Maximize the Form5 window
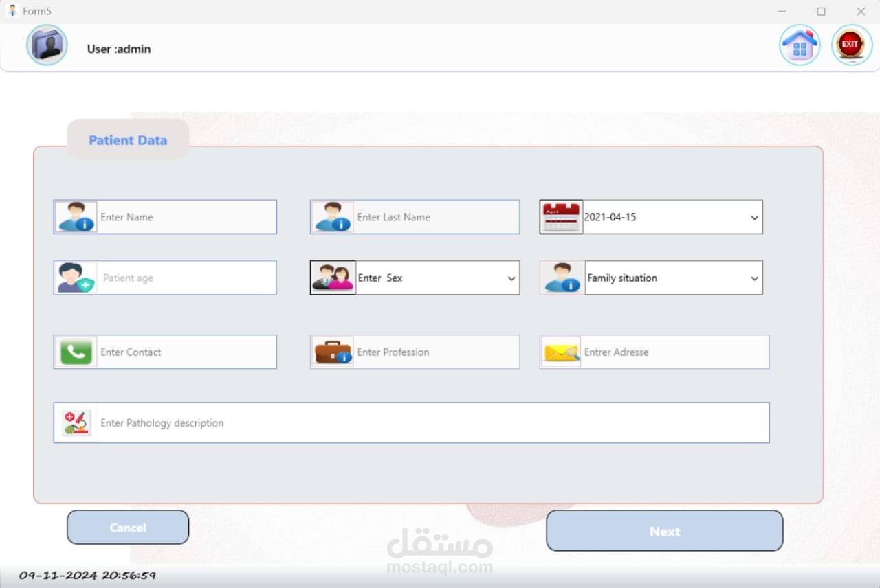This screenshot has height=588, width=880. tap(821, 12)
